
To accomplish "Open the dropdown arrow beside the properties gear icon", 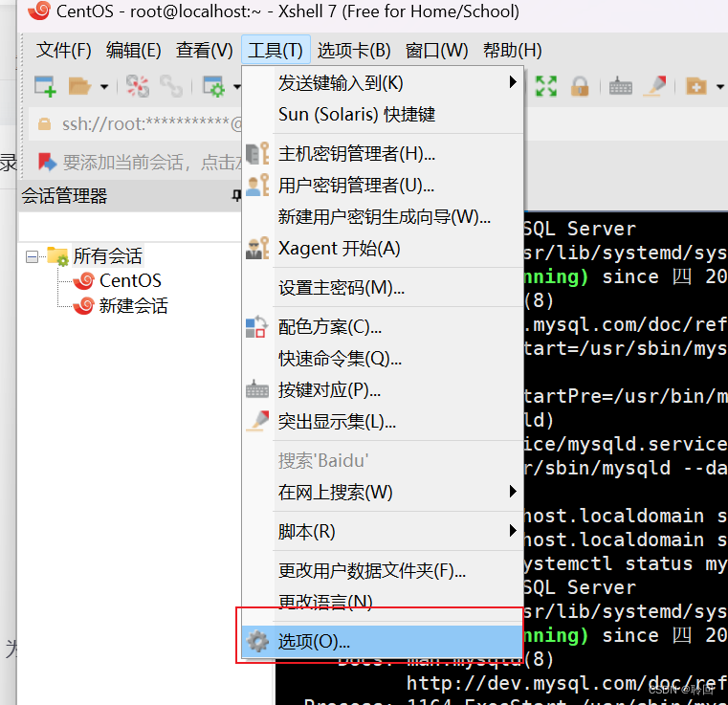I will 237,87.
